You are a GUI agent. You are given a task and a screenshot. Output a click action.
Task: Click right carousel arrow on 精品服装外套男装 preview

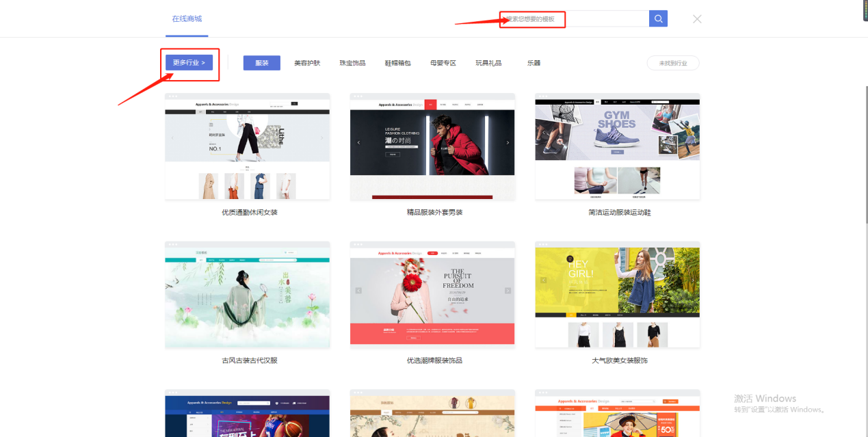point(508,143)
